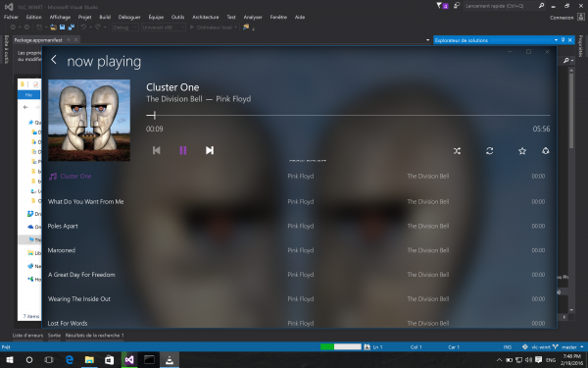Open the Affichage menu
The width and height of the screenshot is (588, 368).
60,17
